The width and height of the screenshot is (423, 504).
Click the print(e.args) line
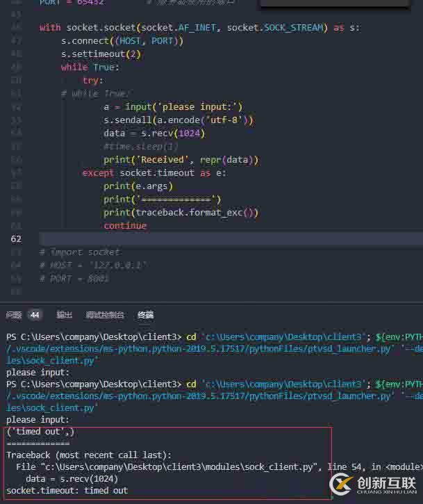pyautogui.click(x=138, y=186)
